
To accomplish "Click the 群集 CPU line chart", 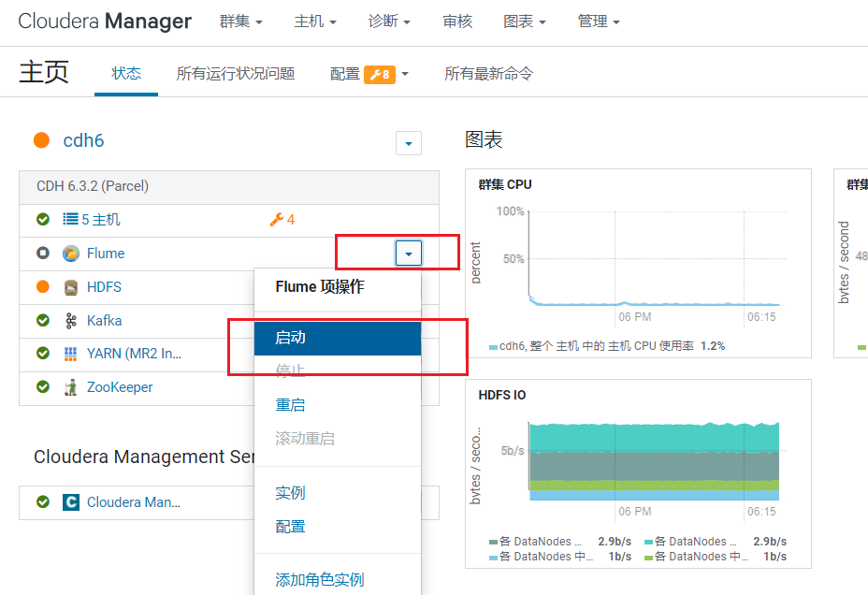I will click(x=653, y=259).
